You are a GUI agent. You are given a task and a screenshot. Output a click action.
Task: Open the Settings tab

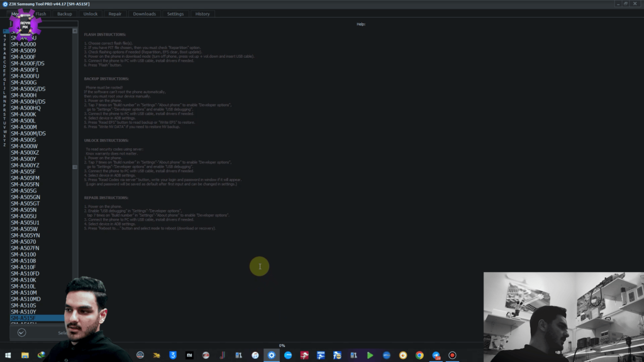tap(175, 14)
